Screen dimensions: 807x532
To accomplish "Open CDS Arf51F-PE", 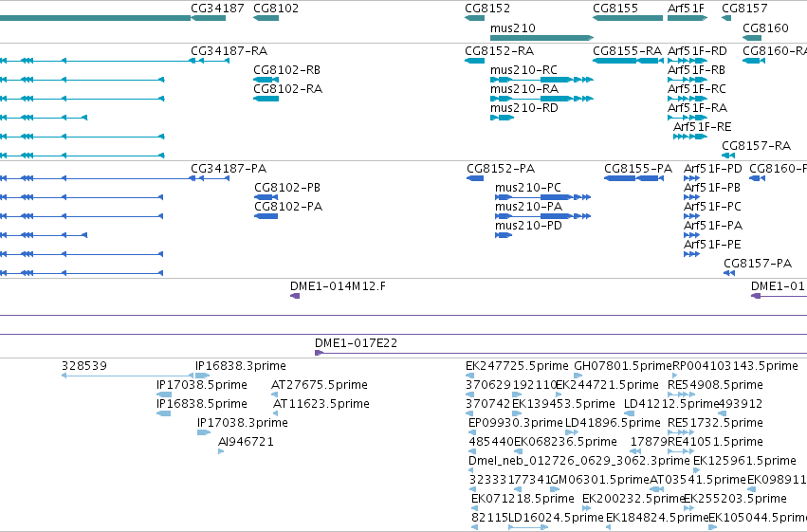I will [x=712, y=245].
